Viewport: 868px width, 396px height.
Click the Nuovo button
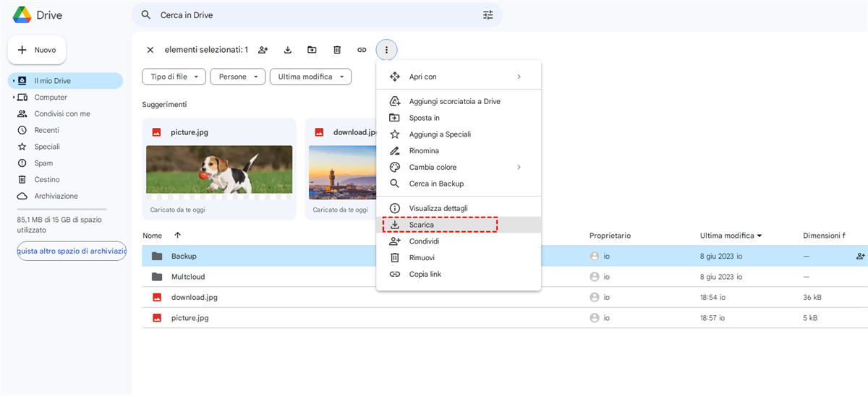37,50
